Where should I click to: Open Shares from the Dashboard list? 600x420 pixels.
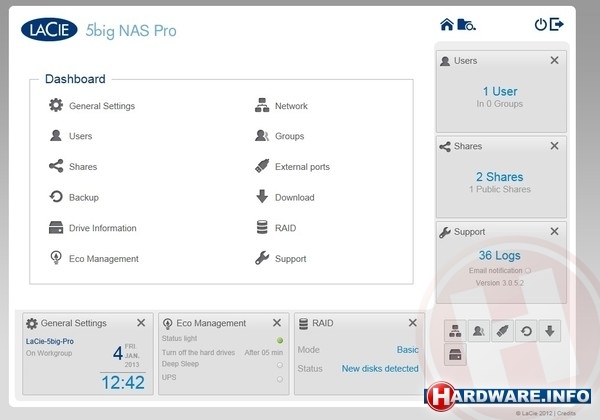coord(73,166)
